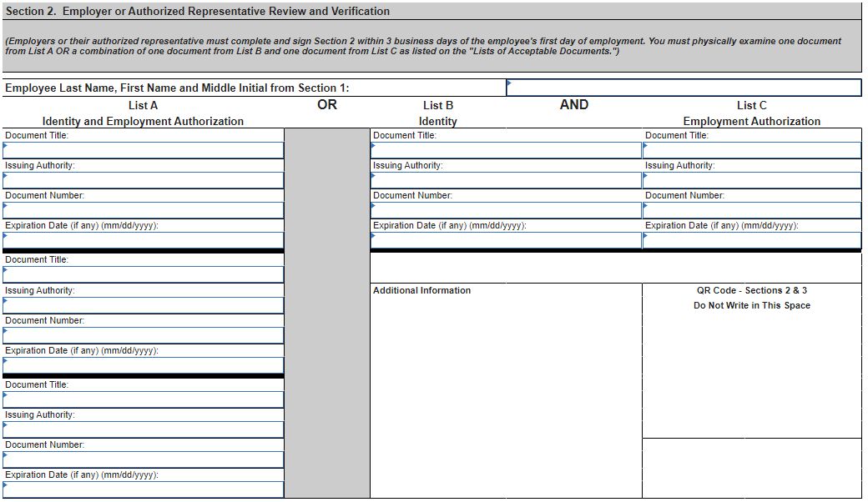Click the List C Document Title field
868x502 pixels.
point(751,150)
